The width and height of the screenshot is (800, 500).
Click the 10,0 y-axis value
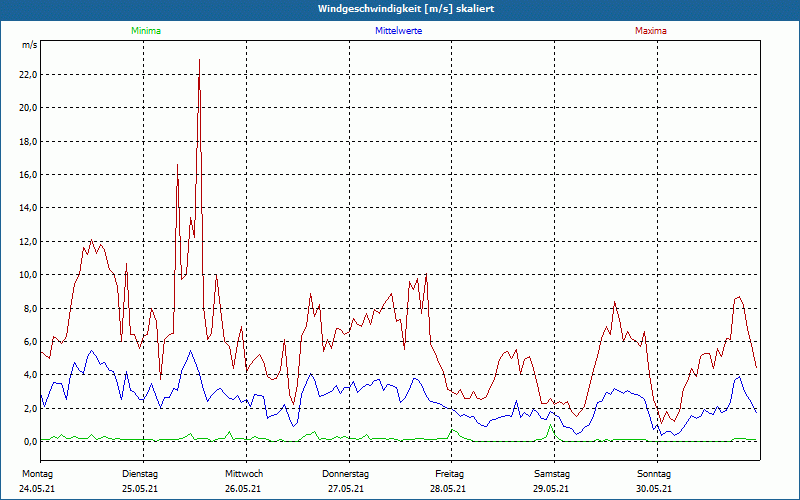[x=29, y=274]
